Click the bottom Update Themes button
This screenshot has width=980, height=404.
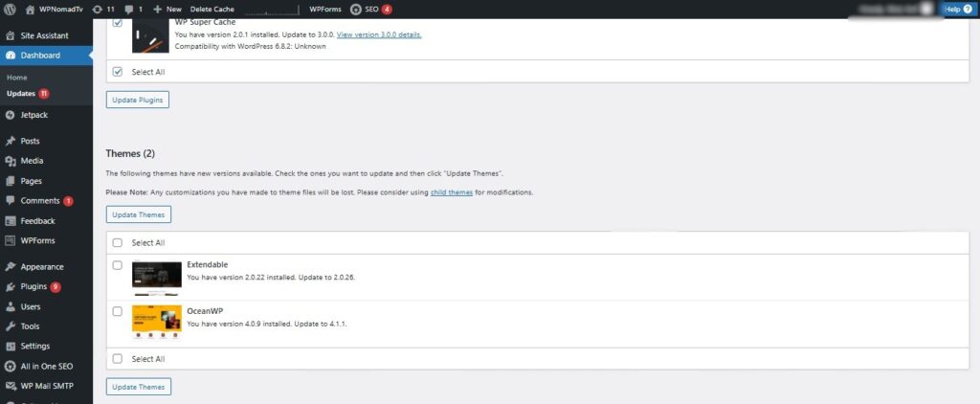pyautogui.click(x=139, y=387)
